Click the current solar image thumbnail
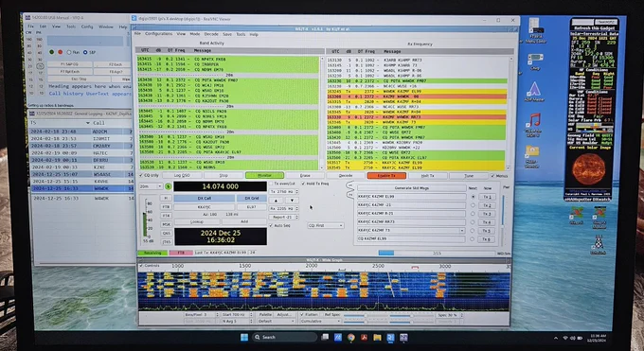Viewport: 644px width, 351px height. coord(588,170)
